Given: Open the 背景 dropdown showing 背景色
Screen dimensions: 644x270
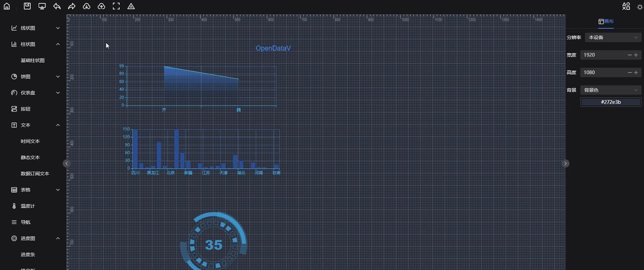Looking at the screenshot, I should click(611, 90).
